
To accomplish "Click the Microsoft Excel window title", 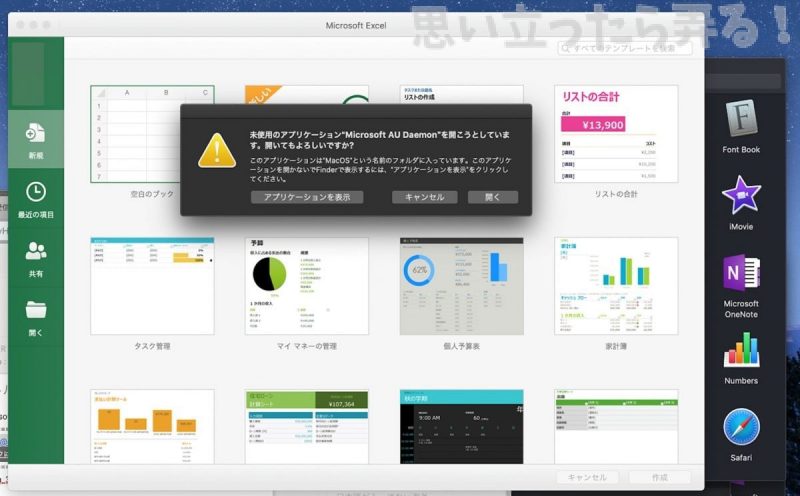I will pos(356,25).
